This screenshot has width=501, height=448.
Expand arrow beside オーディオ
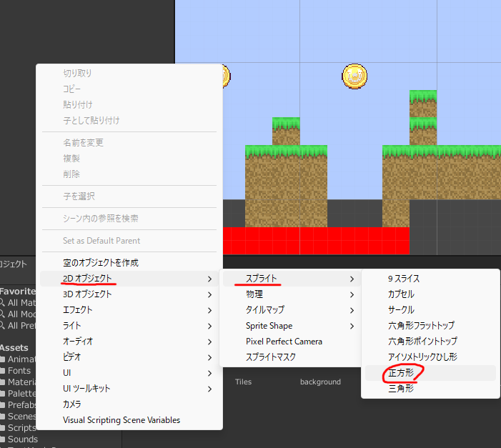pos(209,342)
